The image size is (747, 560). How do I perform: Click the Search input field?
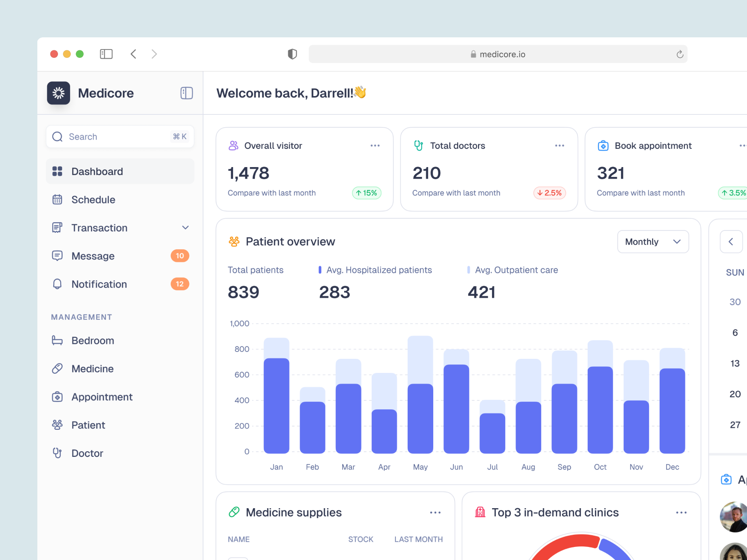coord(112,136)
